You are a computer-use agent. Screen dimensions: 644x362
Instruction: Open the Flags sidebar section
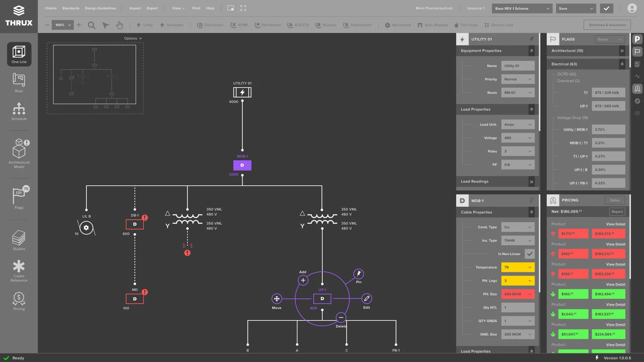click(x=19, y=198)
